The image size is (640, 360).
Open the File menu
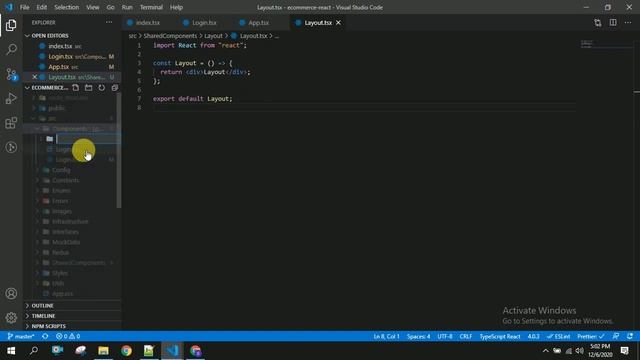pos(24,7)
